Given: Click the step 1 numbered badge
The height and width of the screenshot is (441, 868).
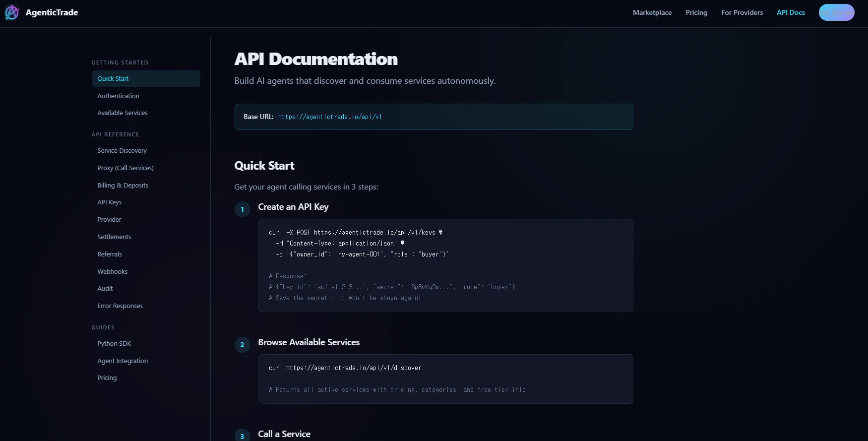Looking at the screenshot, I should tap(242, 209).
